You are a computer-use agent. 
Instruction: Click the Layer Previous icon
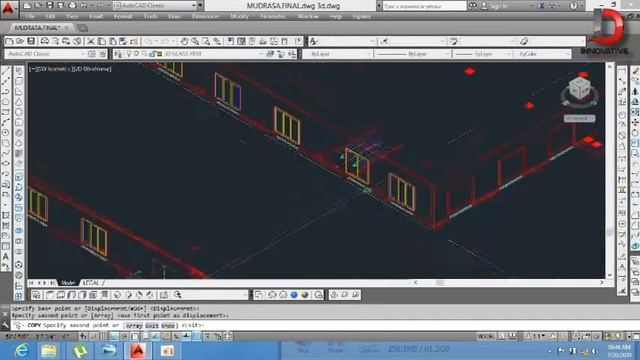click(281, 54)
